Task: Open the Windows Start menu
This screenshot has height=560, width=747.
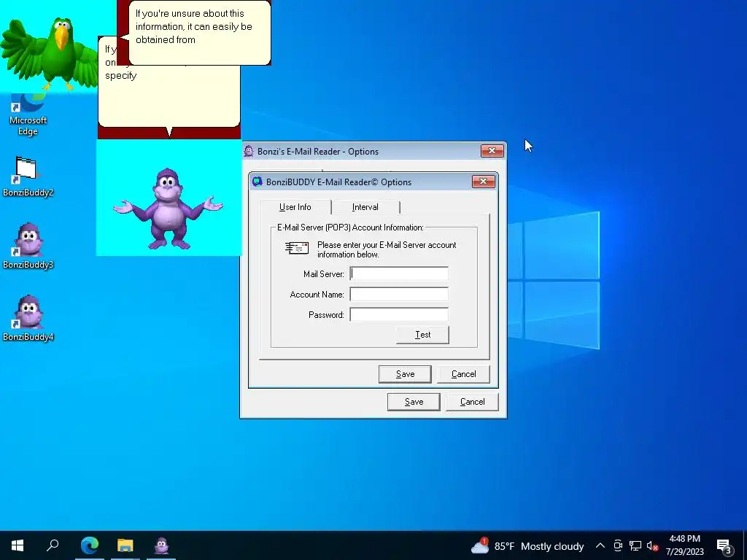Action: (18, 545)
